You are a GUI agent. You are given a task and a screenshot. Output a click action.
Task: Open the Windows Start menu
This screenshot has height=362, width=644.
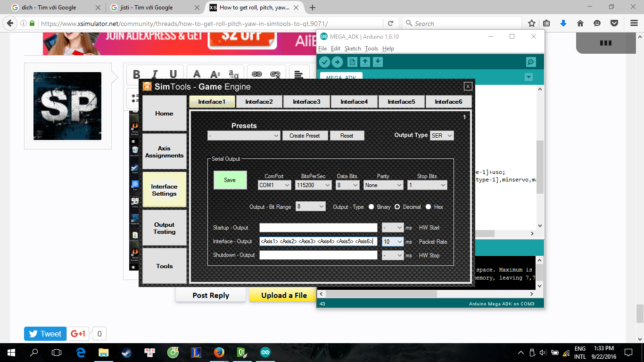(x=11, y=352)
